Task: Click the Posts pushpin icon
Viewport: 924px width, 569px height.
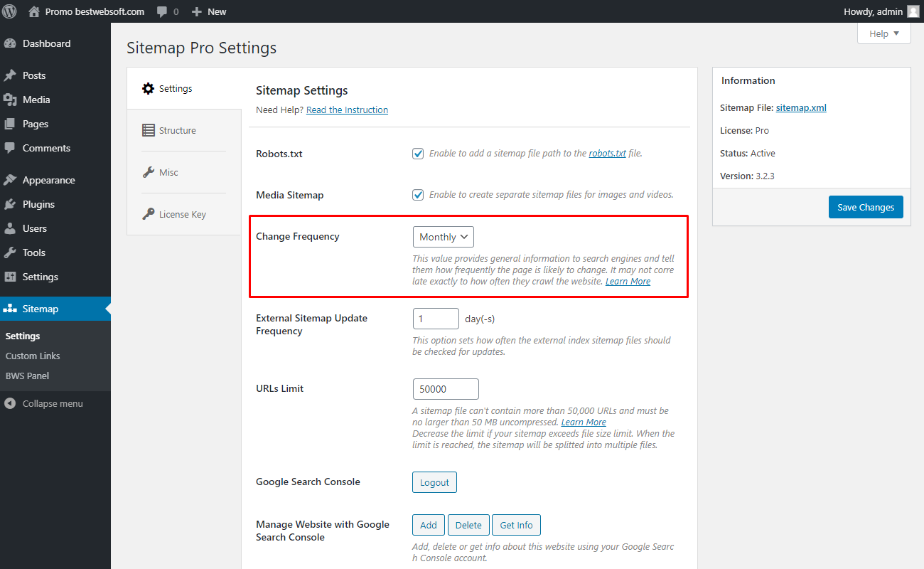Action: 10,75
